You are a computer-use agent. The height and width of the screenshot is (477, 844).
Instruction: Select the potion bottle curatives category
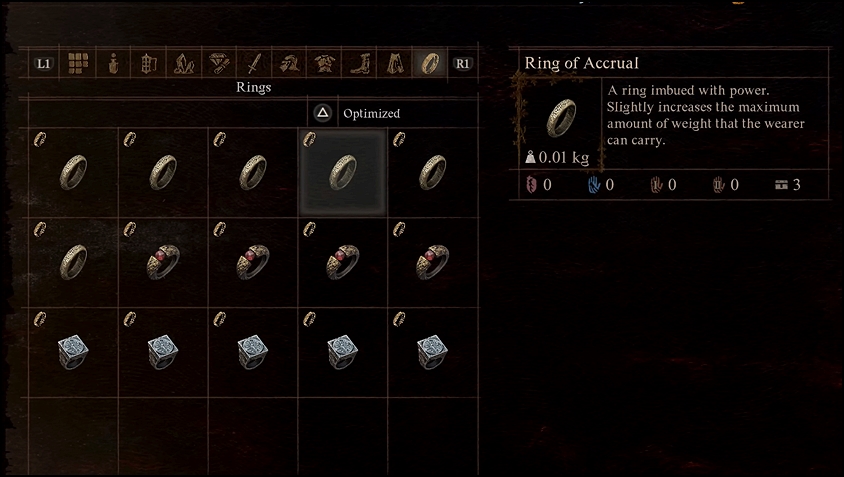[x=113, y=64]
